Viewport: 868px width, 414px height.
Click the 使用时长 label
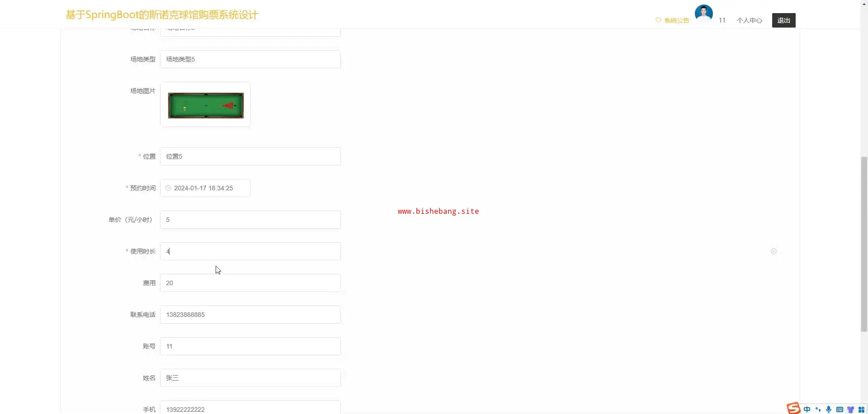coord(142,251)
